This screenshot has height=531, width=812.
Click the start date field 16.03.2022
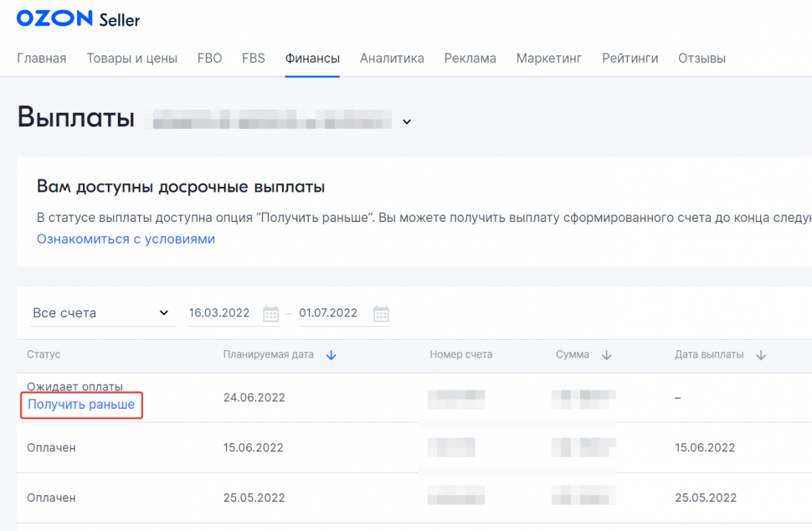tap(219, 313)
